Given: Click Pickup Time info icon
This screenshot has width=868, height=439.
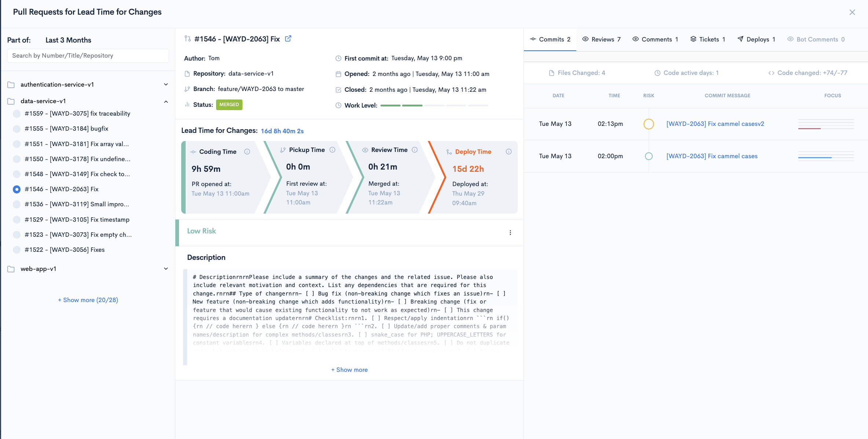Looking at the screenshot, I should coord(332,150).
